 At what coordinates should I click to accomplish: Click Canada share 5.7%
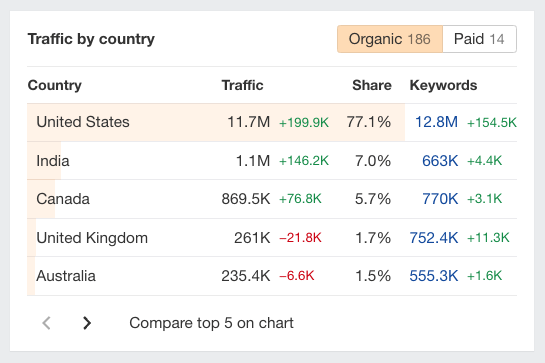point(373,199)
